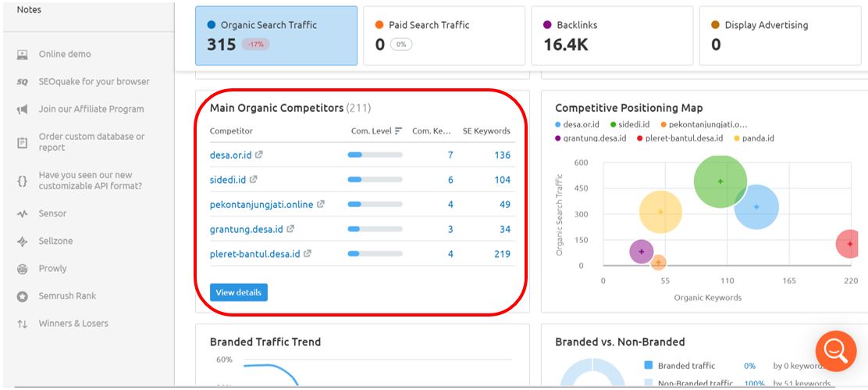Image resolution: width=868 pixels, height=390 pixels.
Task: Open external link icon beside pleret-bantul.desa.id
Action: (x=308, y=254)
